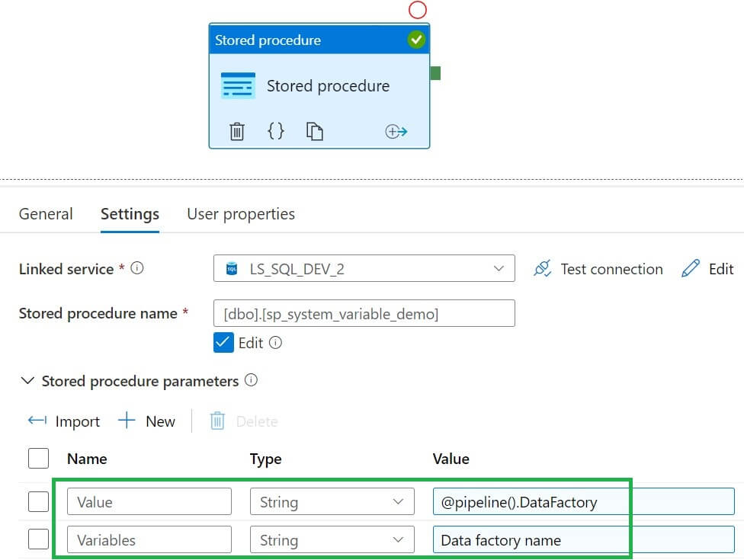The image size is (744, 560).
Task: Open Type dropdown for the Value parameter
Action: click(332, 501)
